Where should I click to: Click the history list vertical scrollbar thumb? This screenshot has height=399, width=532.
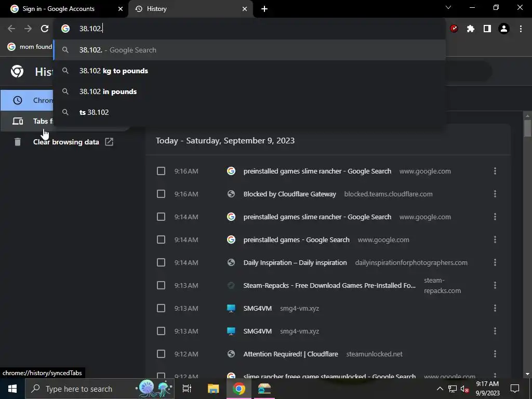point(528,128)
